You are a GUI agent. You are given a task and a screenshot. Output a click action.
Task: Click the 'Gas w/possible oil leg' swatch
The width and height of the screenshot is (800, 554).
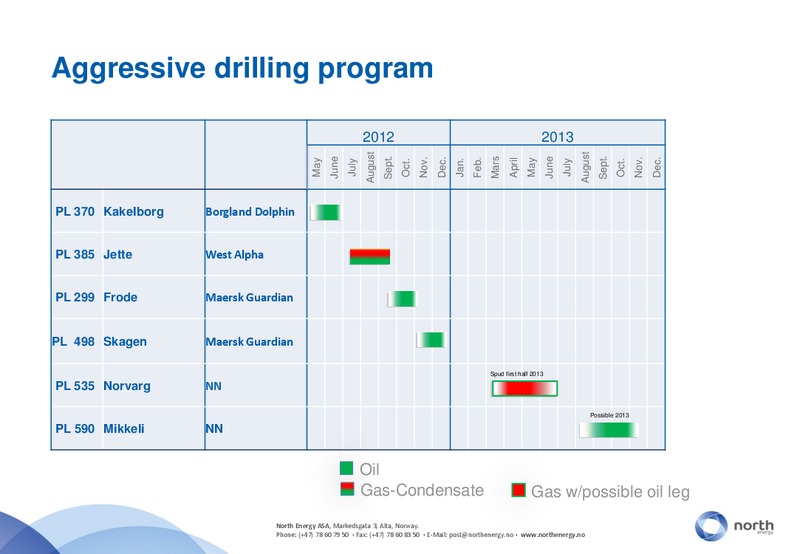click(518, 490)
